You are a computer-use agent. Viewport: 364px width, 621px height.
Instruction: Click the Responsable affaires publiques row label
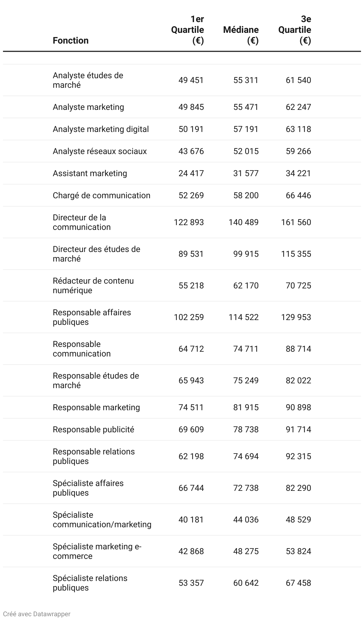click(92, 317)
